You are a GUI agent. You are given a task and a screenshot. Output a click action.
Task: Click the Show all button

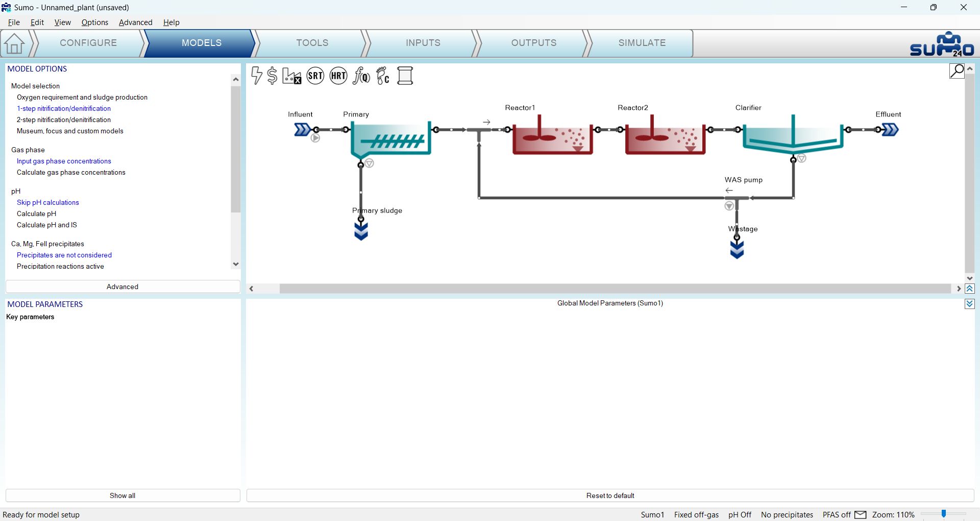click(x=122, y=495)
